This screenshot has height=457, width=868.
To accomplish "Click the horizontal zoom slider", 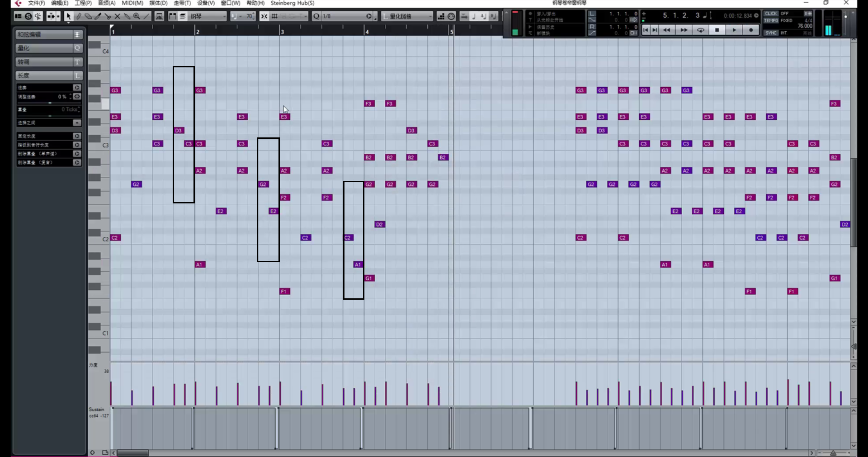I will (833, 453).
